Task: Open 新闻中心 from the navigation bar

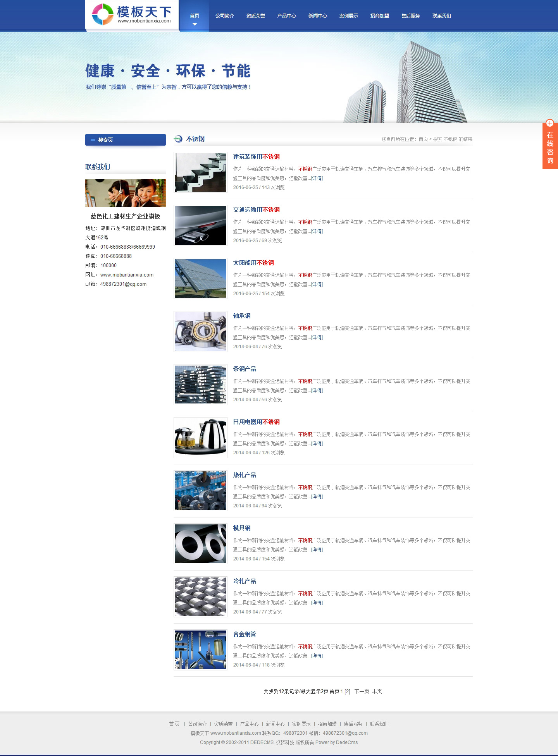Action: [317, 16]
